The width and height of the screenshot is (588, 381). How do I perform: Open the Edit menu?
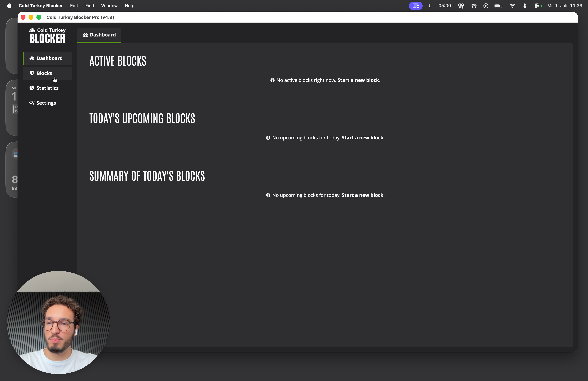point(74,6)
